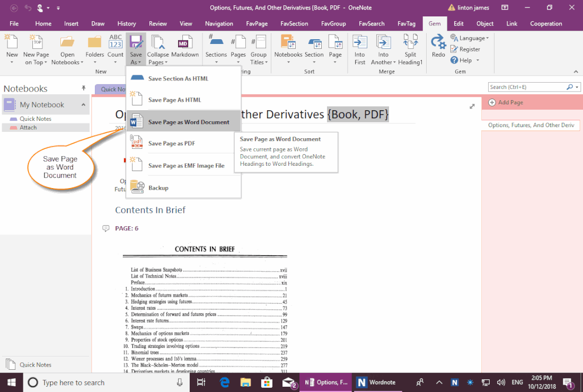The height and width of the screenshot is (392, 583).
Task: Click the undo arrow in title bar
Action: pos(28,7)
